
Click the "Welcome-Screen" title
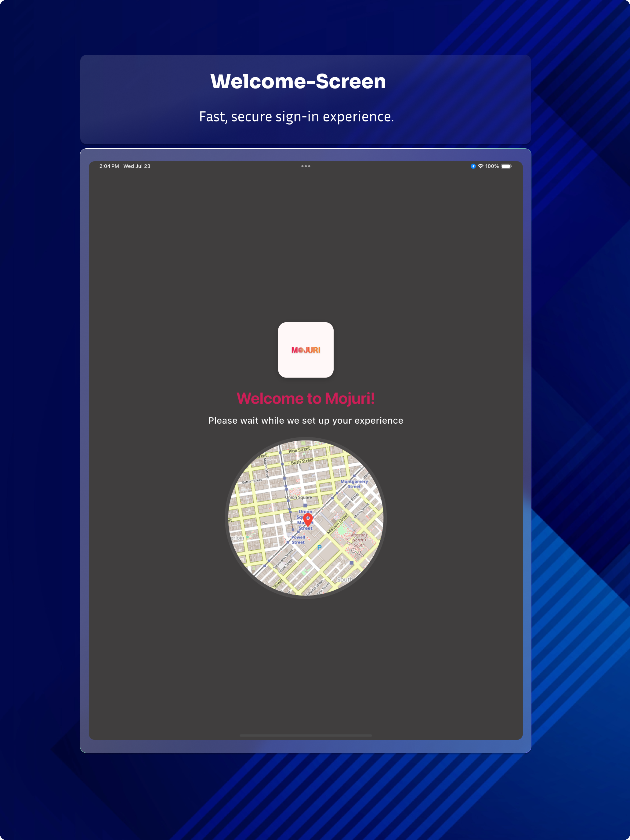[x=298, y=81]
